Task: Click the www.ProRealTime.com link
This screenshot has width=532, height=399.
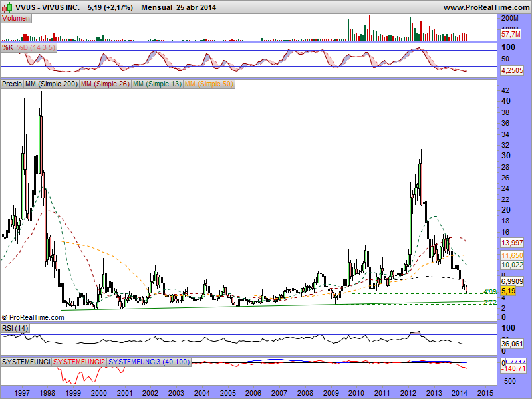Action: [x=487, y=7]
